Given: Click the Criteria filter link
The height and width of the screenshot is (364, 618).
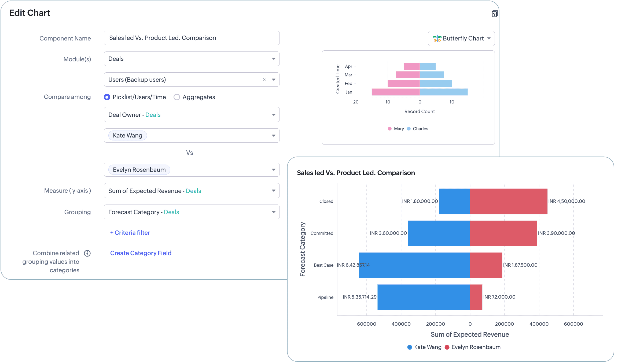Looking at the screenshot, I should (130, 233).
